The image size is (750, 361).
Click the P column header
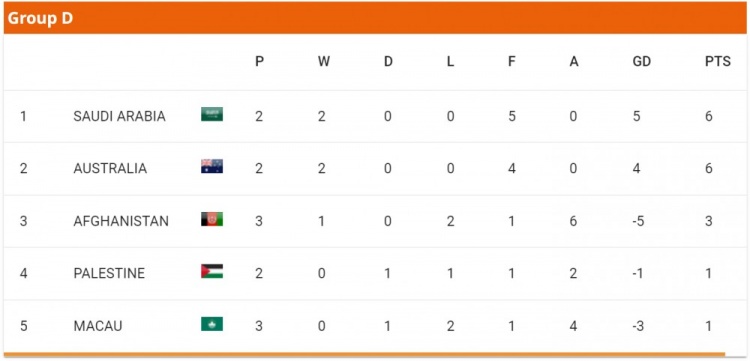pyautogui.click(x=259, y=61)
